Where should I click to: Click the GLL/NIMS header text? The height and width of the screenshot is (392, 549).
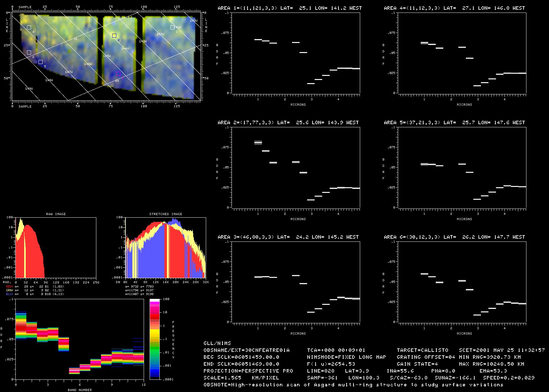click(x=217, y=343)
